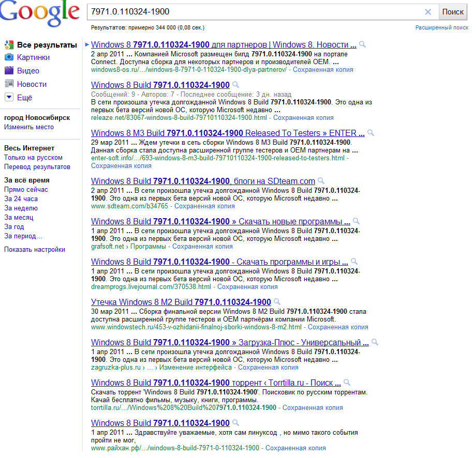Open cached copy of grafsoft.net result
The image size is (476, 458).
tap(202, 247)
